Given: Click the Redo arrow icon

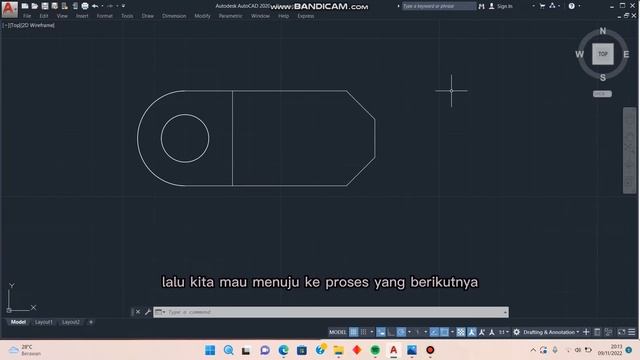Looking at the screenshot, I should click(x=110, y=6).
